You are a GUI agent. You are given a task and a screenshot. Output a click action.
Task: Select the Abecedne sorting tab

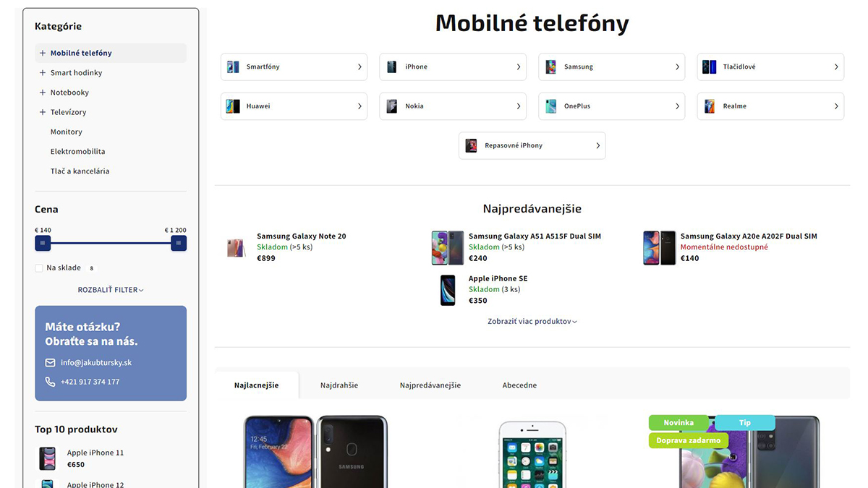point(519,385)
